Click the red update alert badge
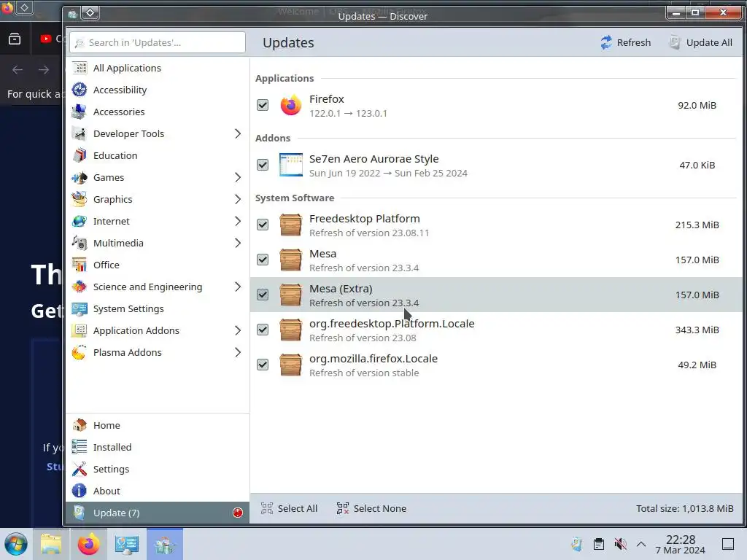 (x=238, y=513)
